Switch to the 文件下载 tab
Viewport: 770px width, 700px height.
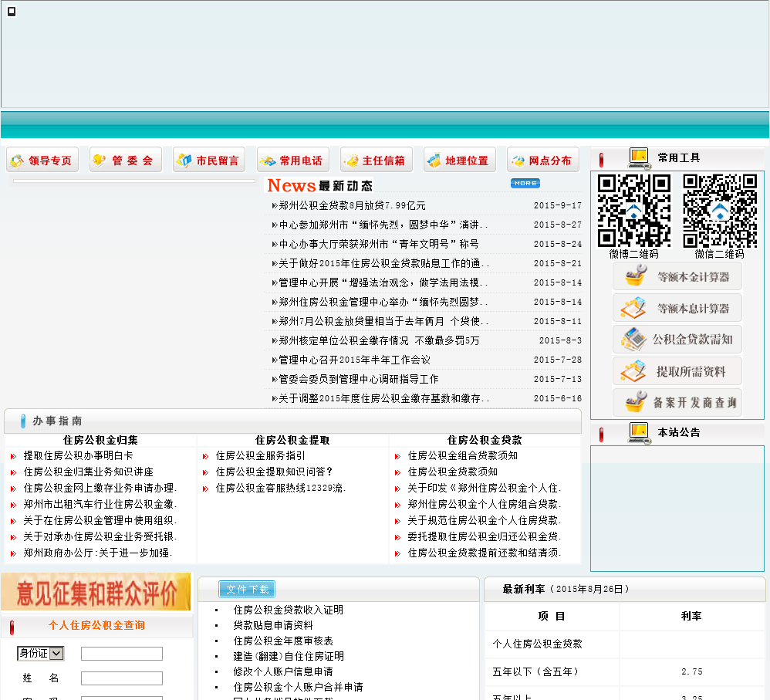click(x=247, y=589)
